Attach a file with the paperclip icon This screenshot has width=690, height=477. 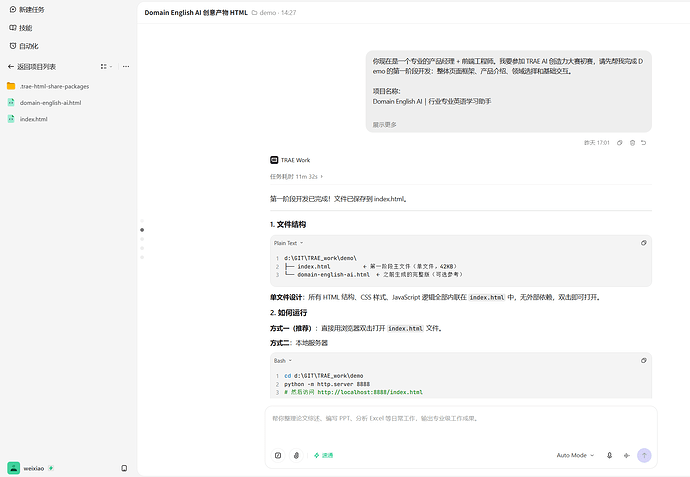coord(296,455)
